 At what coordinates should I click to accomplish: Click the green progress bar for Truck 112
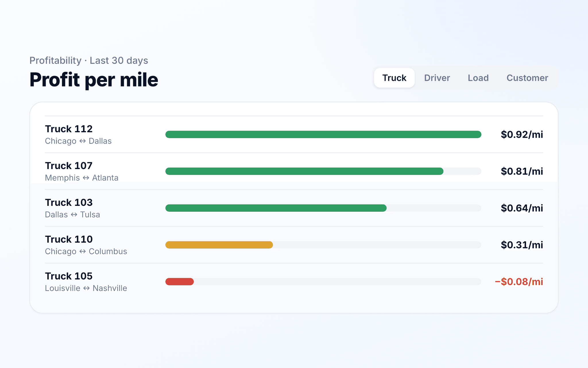tap(323, 135)
